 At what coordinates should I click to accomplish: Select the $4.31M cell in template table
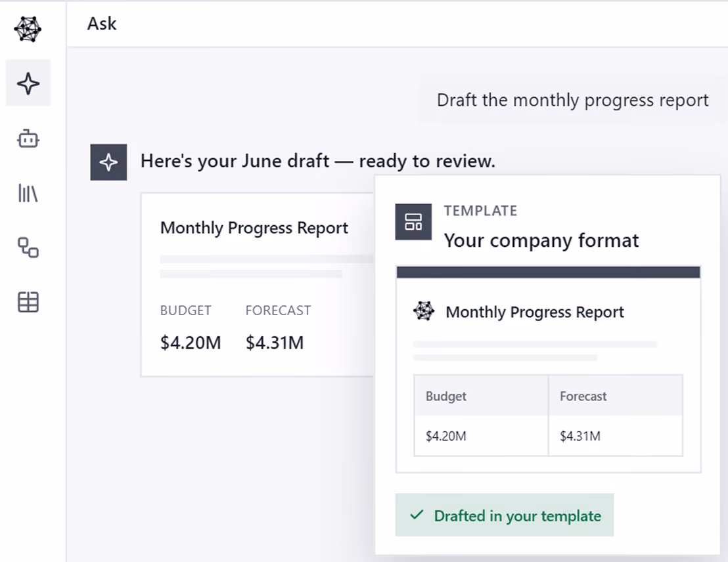point(616,436)
